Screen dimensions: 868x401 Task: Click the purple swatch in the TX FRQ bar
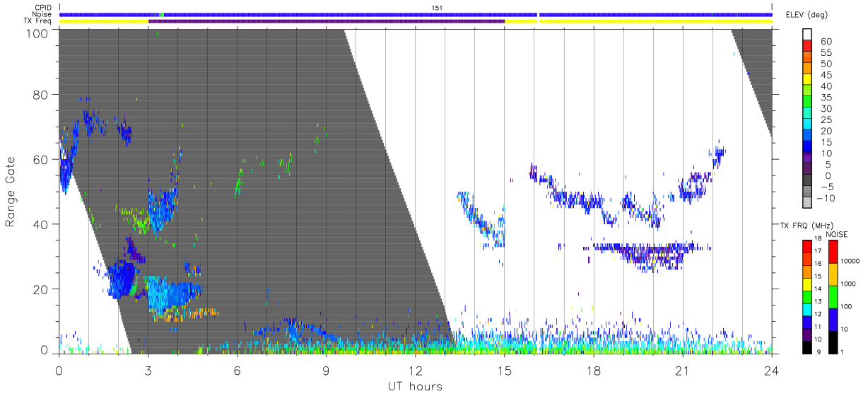point(807,334)
